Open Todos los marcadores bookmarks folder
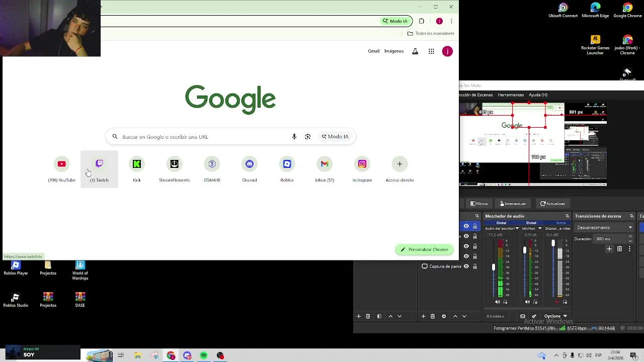 click(x=431, y=34)
